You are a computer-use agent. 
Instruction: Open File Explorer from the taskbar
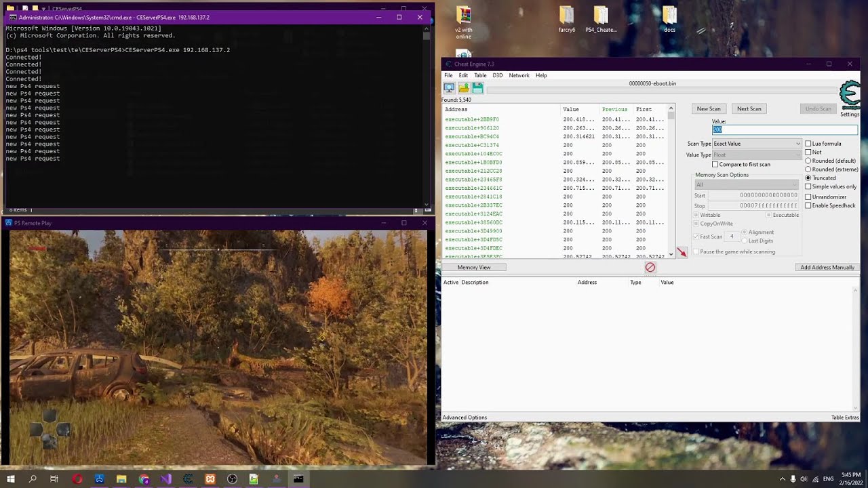pos(121,479)
